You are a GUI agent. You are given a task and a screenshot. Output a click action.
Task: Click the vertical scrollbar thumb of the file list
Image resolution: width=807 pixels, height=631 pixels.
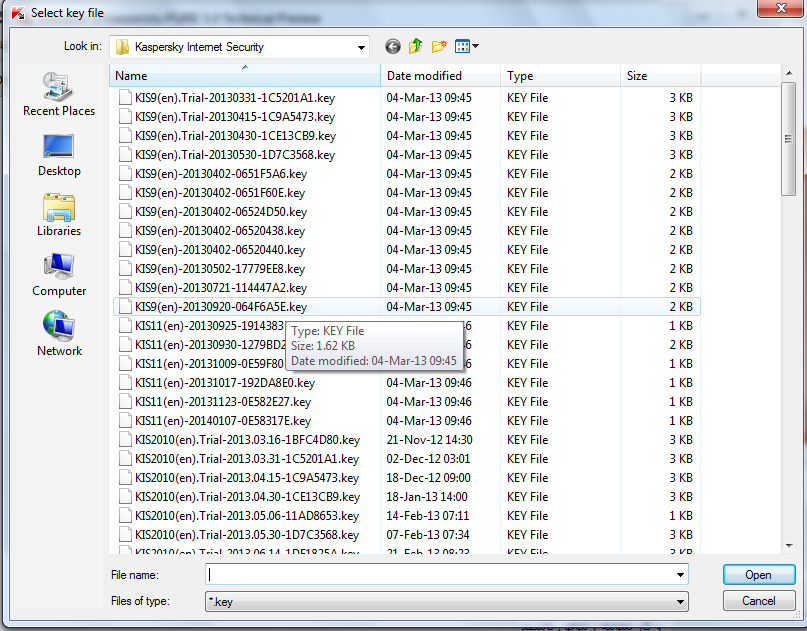[788, 139]
